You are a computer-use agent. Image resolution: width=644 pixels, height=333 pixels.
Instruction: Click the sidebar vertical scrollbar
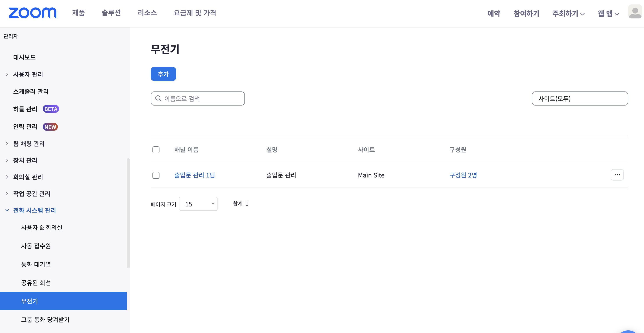pyautogui.click(x=128, y=213)
